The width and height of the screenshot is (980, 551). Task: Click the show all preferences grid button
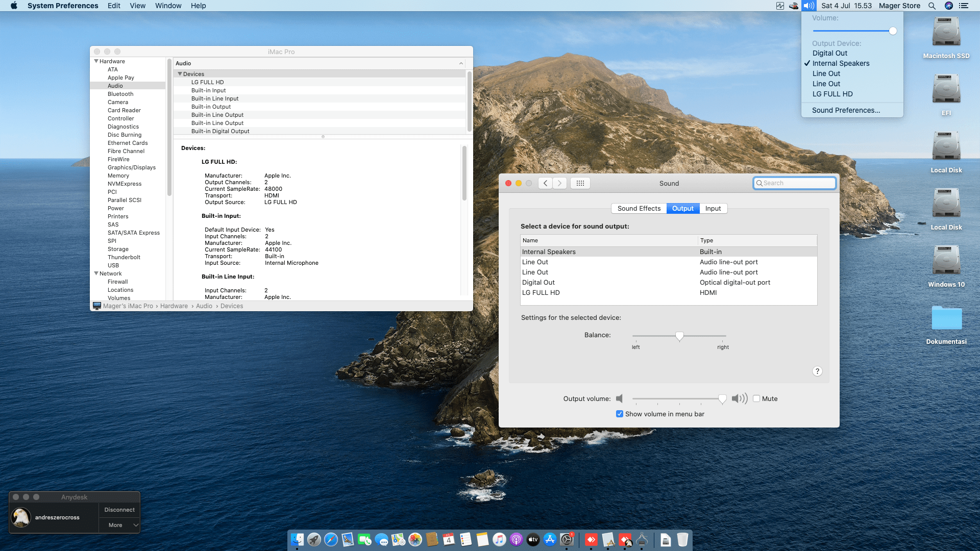click(580, 183)
